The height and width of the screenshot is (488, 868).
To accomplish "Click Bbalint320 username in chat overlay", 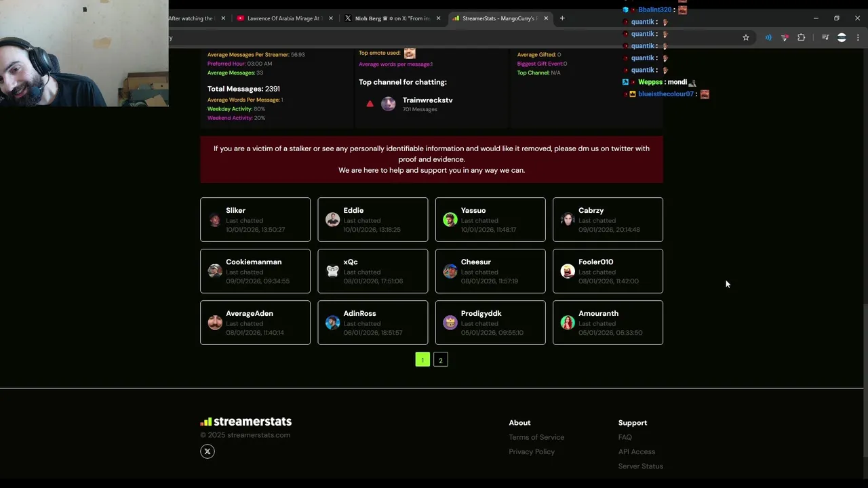I will tap(654, 10).
